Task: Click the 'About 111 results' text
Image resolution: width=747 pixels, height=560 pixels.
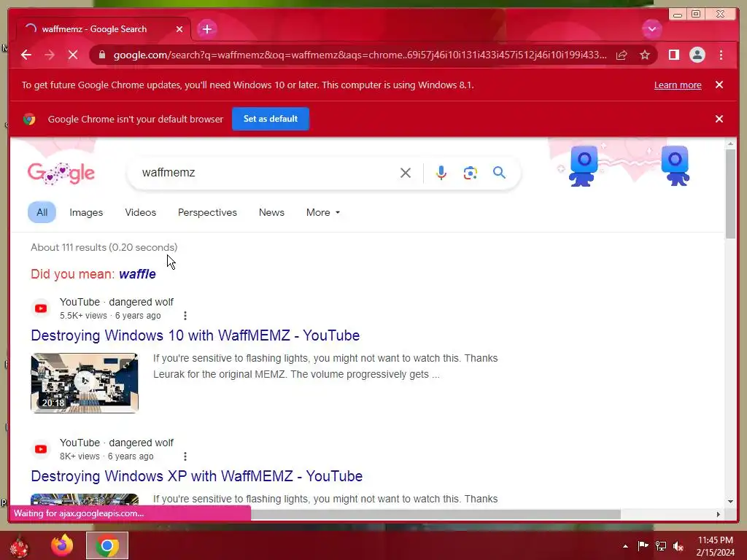Action: click(x=104, y=248)
